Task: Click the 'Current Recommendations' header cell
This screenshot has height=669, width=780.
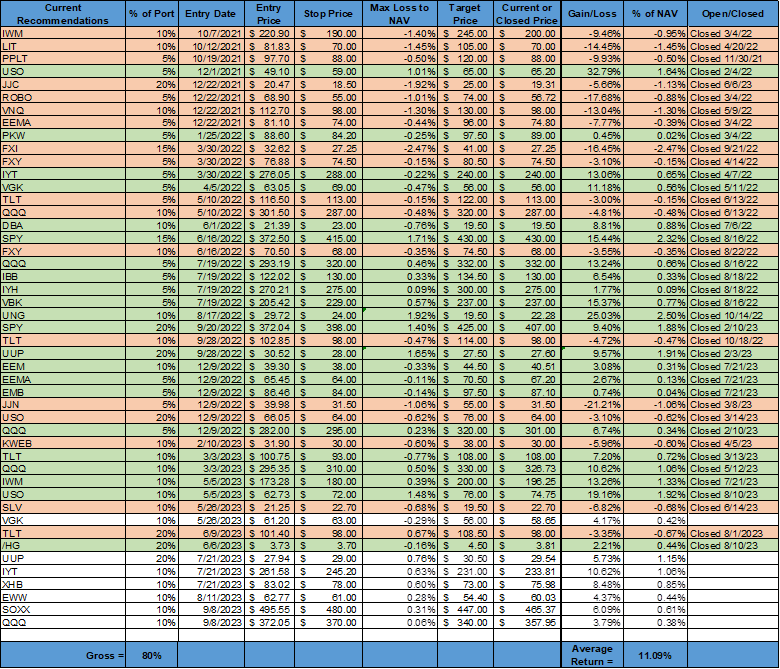Action: pos(63,14)
